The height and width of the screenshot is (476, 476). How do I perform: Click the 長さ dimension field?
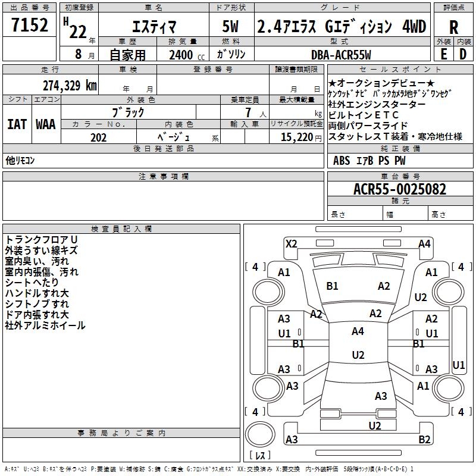coord(355,214)
